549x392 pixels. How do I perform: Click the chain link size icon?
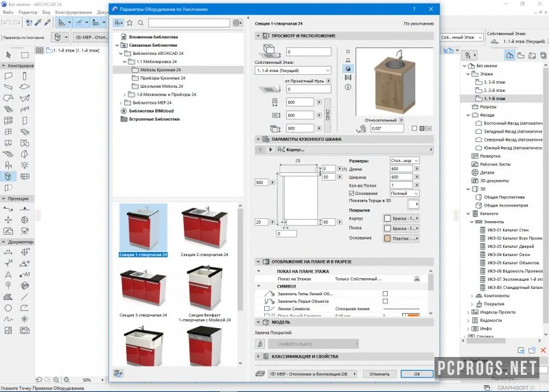point(328,115)
